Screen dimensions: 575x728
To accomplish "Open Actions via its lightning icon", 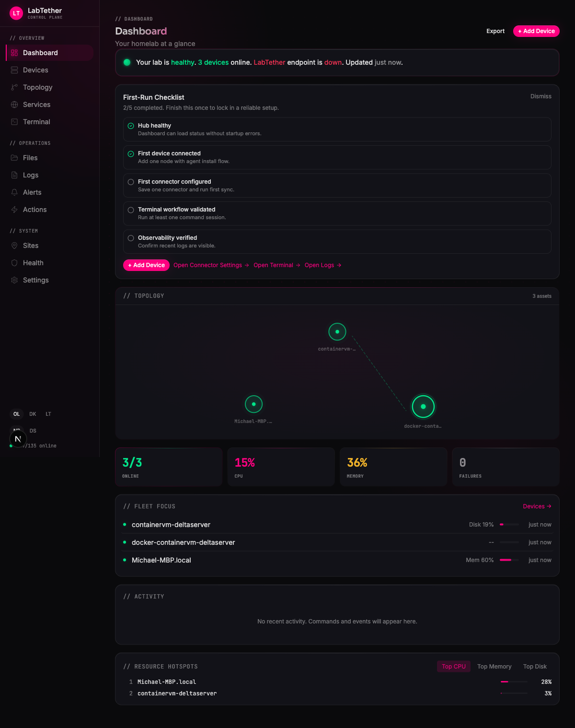I will coord(14,210).
